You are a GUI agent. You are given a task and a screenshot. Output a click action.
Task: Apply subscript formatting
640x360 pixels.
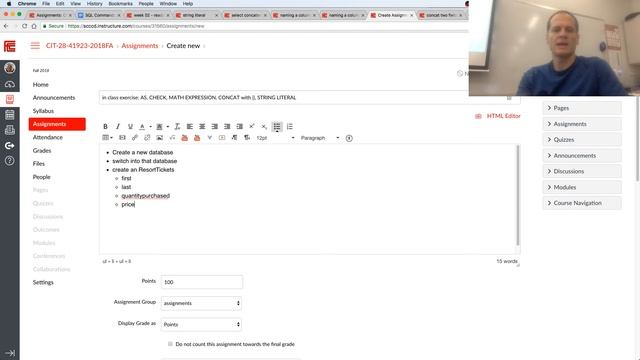[x=264, y=127]
